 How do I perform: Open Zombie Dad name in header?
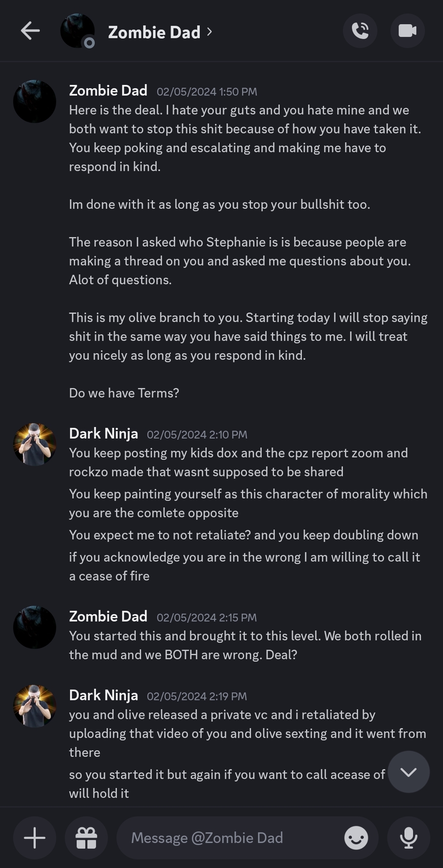154,32
